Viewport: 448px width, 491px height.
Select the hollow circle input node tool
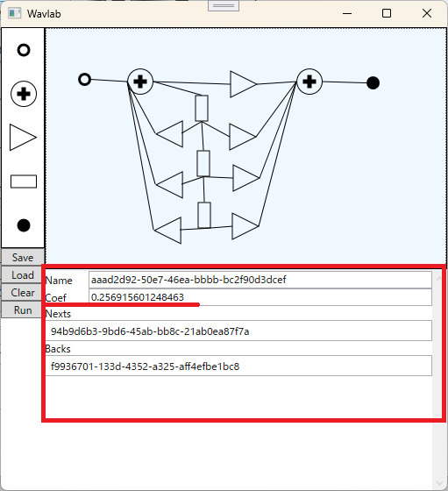tap(24, 50)
